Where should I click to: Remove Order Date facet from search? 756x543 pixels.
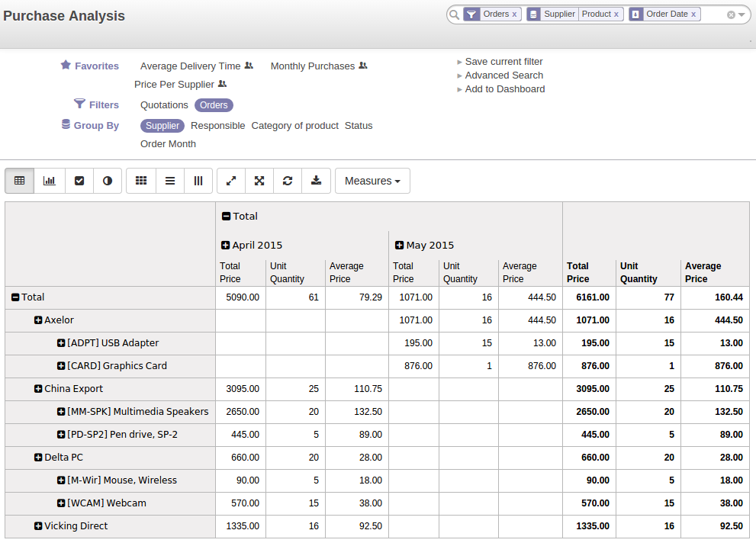(x=693, y=14)
